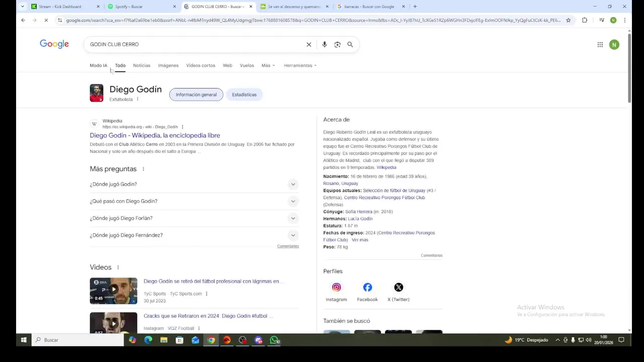Open the Copilot taskbar icon
644x362 pixels.
pyautogui.click(x=132, y=340)
